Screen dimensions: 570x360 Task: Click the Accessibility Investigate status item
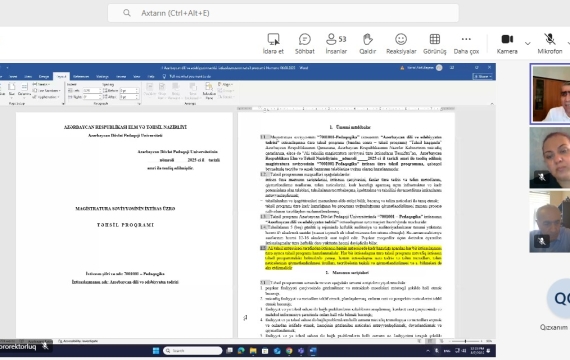[x=79, y=341]
